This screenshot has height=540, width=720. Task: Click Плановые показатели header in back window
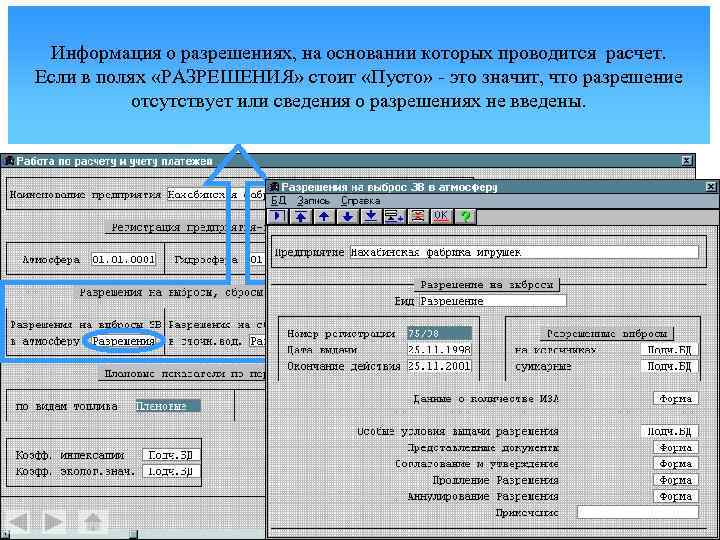182,374
